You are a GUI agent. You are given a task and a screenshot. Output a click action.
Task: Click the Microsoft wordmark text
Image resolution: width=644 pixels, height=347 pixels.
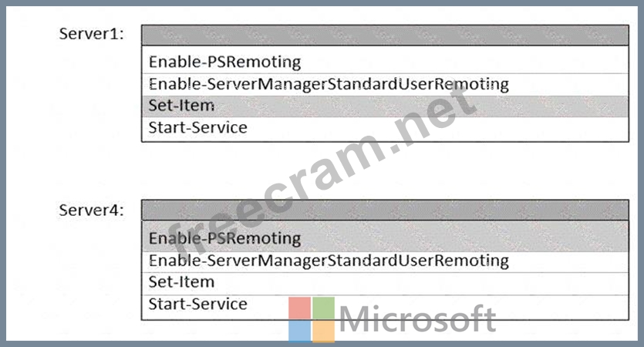coord(417,319)
